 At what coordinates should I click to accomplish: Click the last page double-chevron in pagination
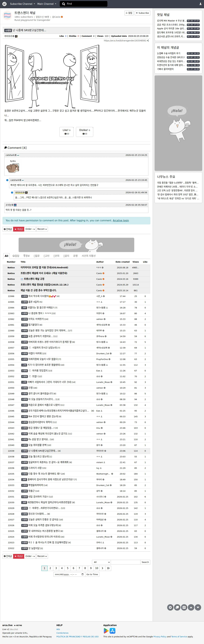[108, 568]
